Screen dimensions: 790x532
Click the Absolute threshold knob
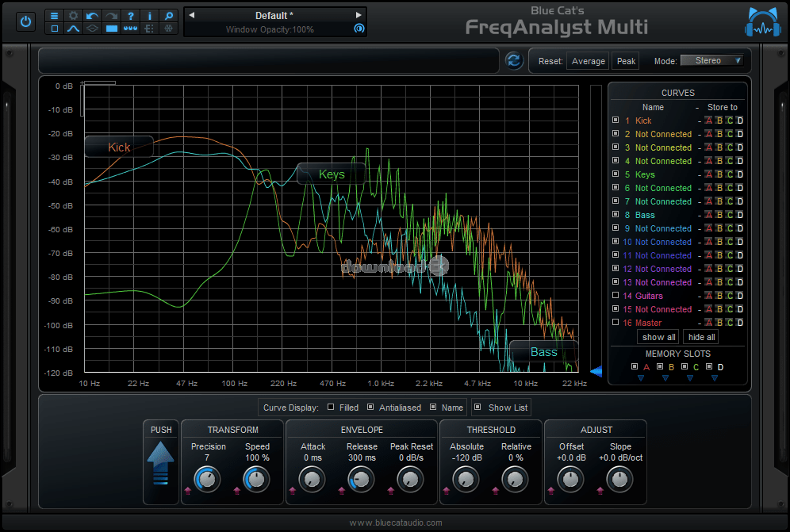click(466, 479)
